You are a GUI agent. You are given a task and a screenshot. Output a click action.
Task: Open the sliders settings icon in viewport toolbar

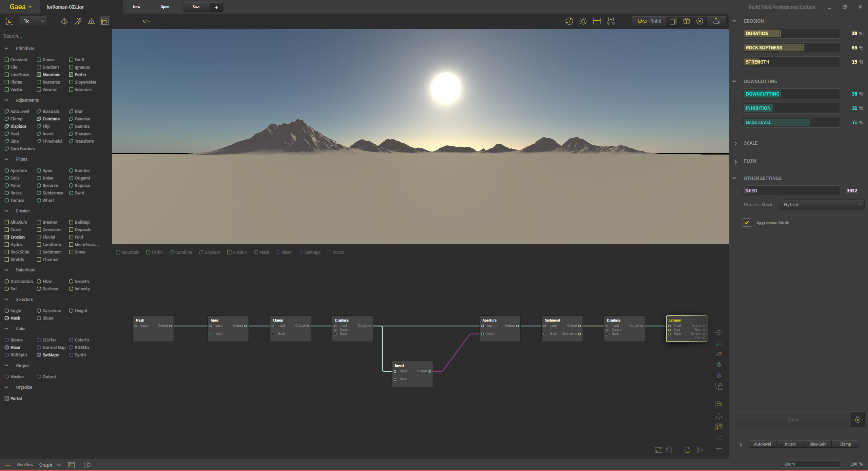tap(611, 21)
